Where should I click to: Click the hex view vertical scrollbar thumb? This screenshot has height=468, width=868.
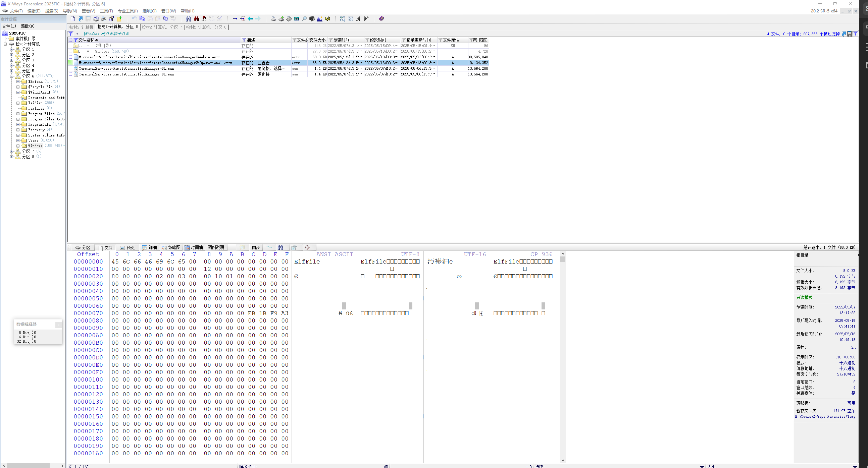tap(563, 259)
